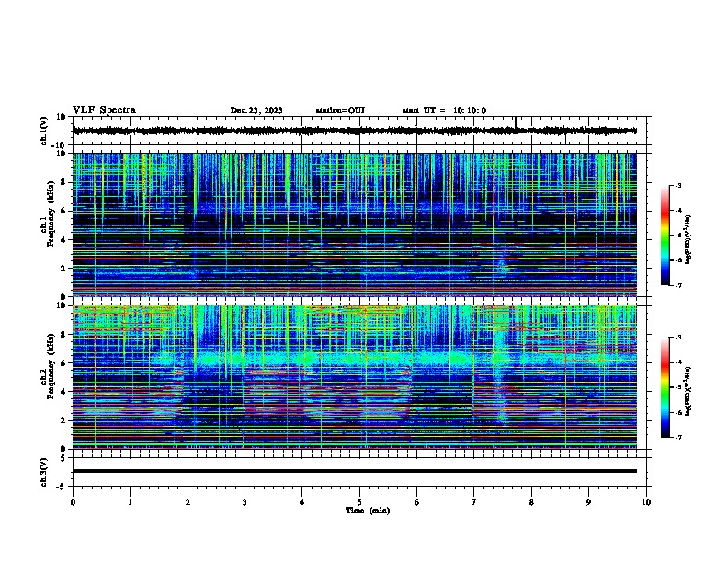Screen dimensions: 728x563
Task: Click the "-7" label below ch.2 colorbar
Action: (677, 437)
